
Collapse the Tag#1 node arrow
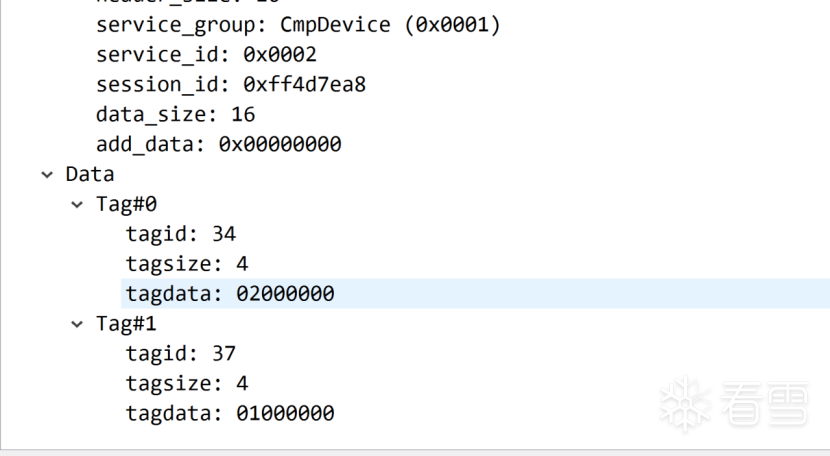[77, 324]
